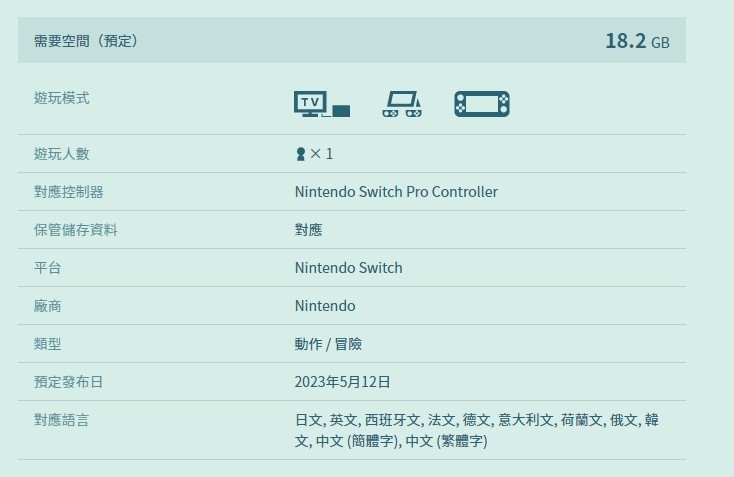Click the 預定發布日 row label

coord(69,382)
